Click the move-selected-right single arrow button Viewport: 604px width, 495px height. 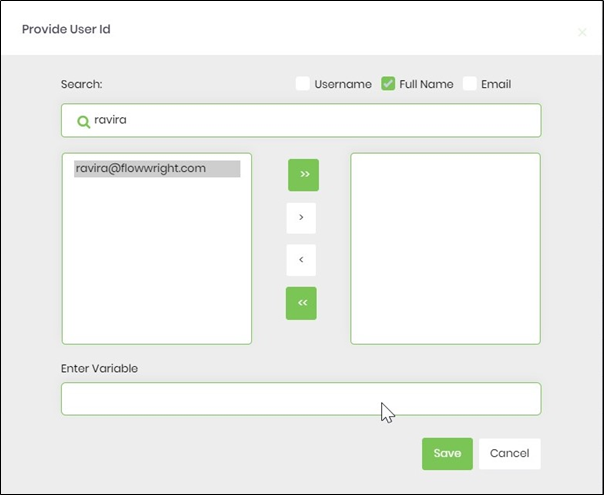pyautogui.click(x=301, y=218)
